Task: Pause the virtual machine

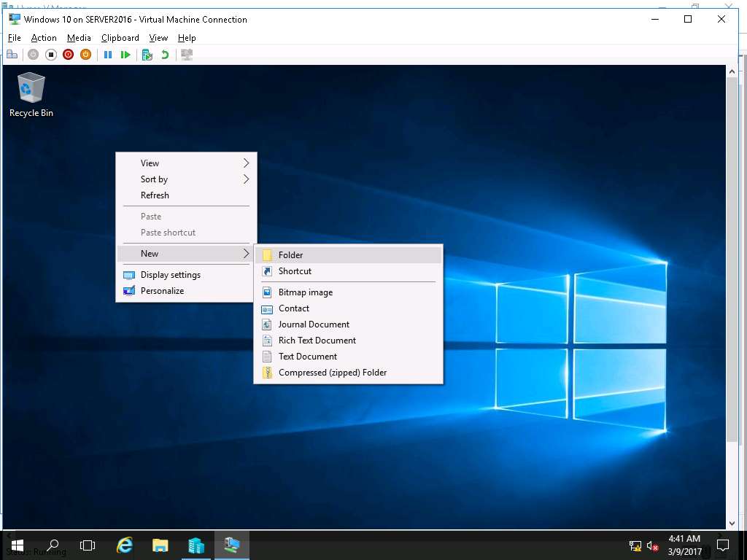Action: coord(108,55)
